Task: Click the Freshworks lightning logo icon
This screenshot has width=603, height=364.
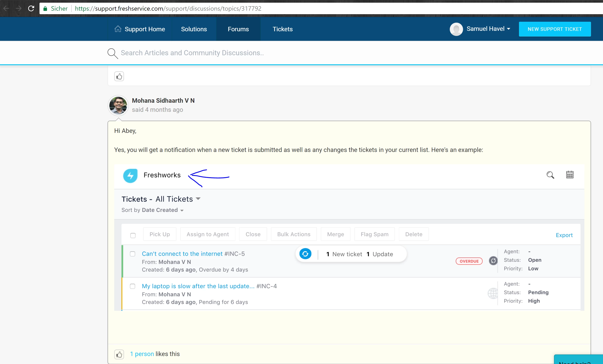Action: coord(130,175)
